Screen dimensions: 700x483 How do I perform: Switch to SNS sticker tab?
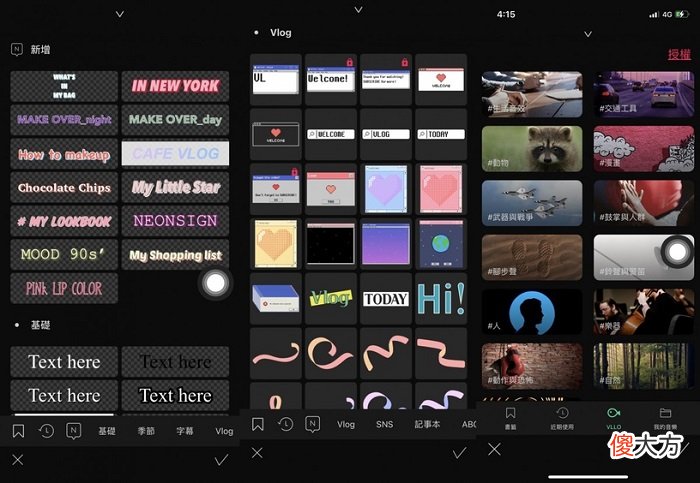(384, 424)
